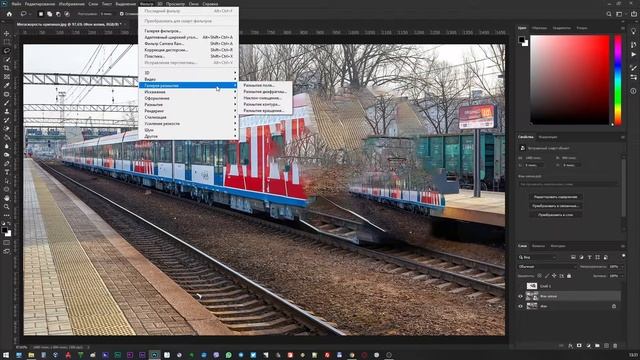Toggle lock image pixels brush icon
Screen dimensions: 640x360
pyautogui.click(x=547, y=276)
